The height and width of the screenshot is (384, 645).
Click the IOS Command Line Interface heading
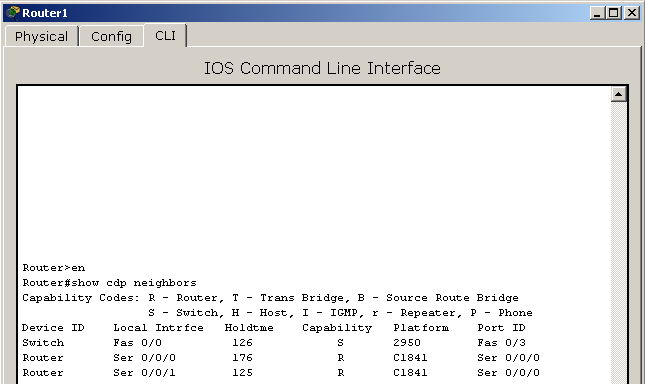click(x=322, y=68)
